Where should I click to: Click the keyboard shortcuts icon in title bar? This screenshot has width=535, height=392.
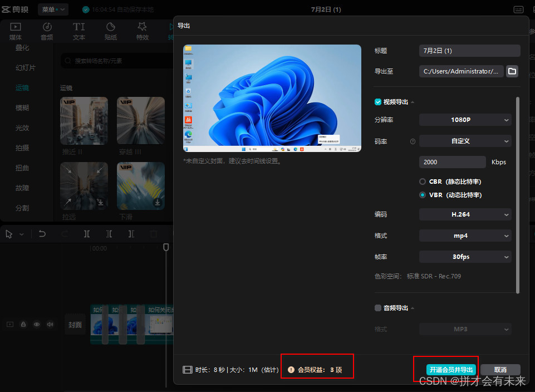click(518, 9)
